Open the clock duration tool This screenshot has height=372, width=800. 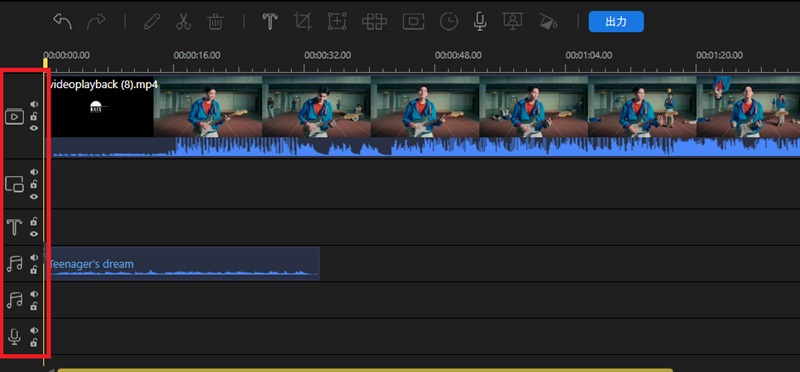[x=449, y=21]
